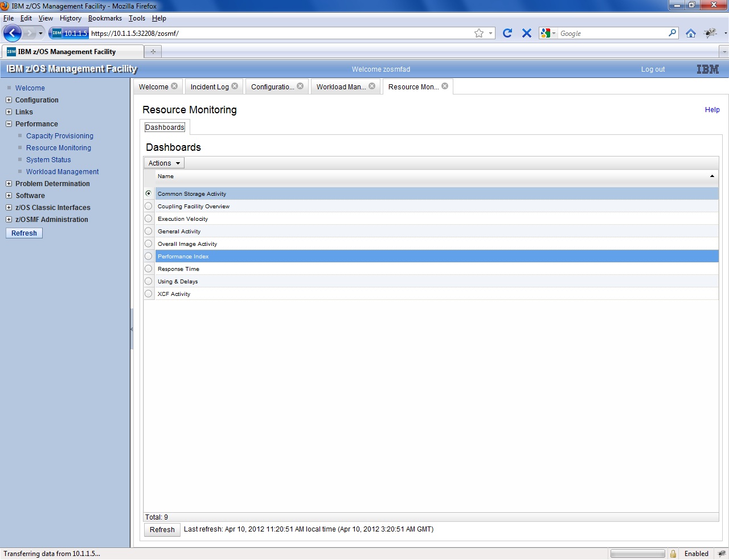Click the Log out link

653,69
